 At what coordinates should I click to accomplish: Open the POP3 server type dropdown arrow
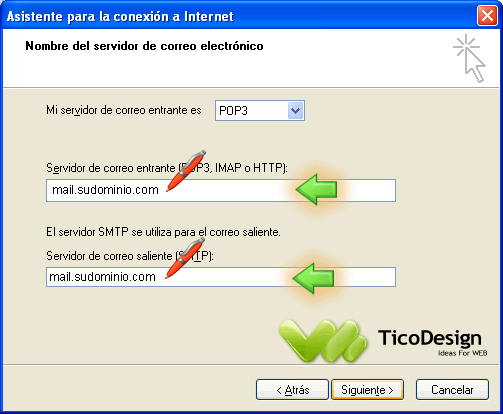pos(295,111)
